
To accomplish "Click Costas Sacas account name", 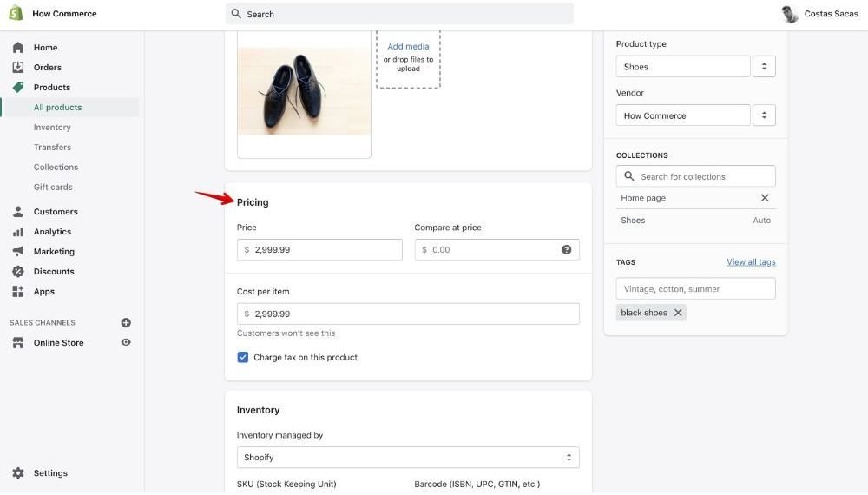I will click(831, 14).
